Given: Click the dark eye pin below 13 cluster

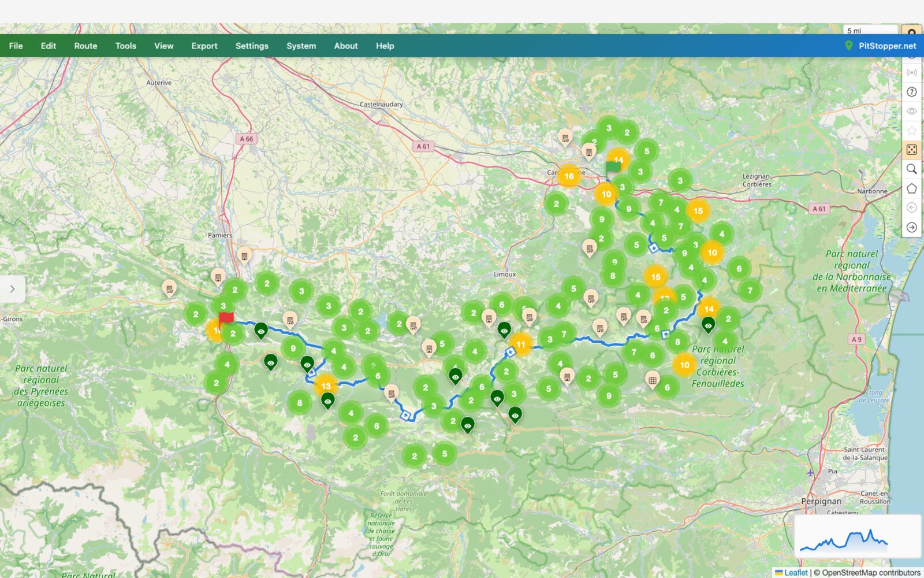Looking at the screenshot, I should click(x=327, y=401).
